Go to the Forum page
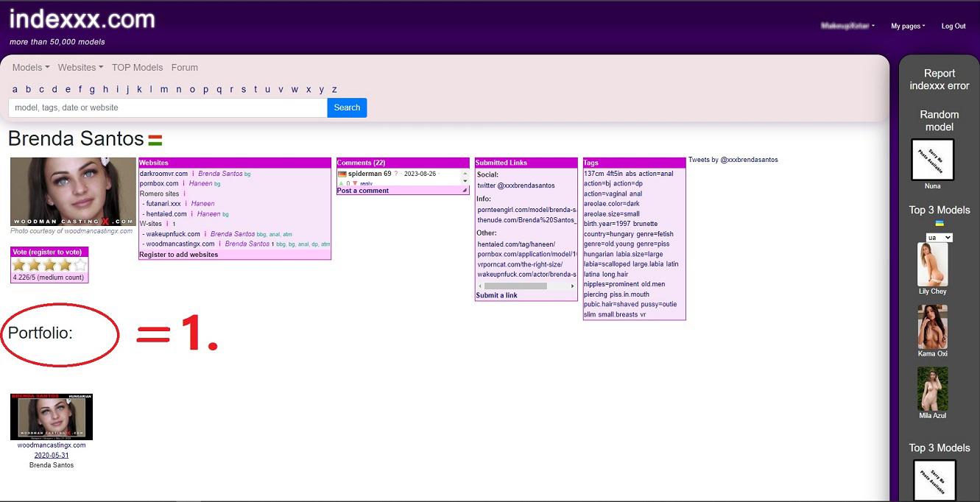This screenshot has height=502, width=980. point(184,67)
